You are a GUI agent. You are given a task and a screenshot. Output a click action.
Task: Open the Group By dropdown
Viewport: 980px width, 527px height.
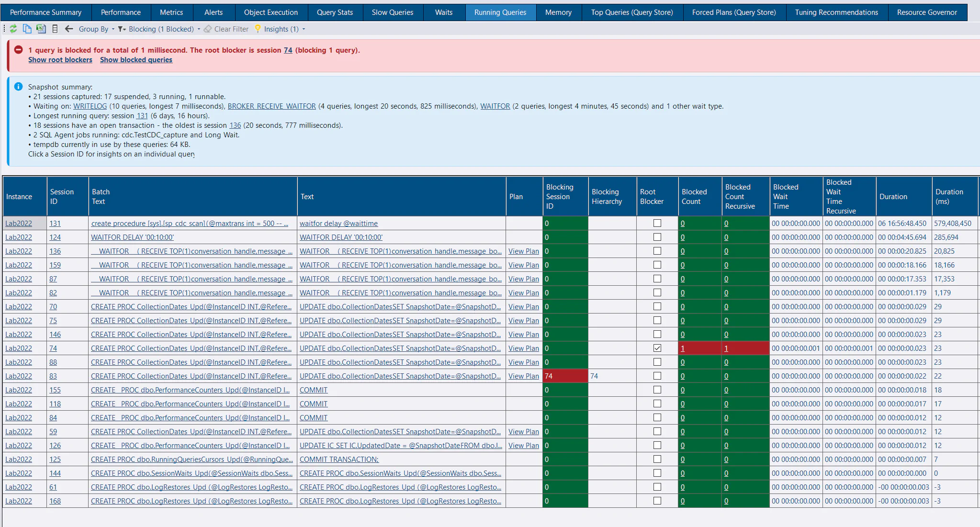[x=96, y=29]
